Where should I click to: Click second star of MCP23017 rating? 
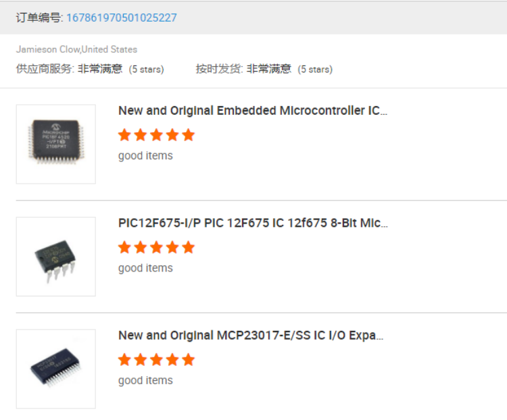[141, 360]
